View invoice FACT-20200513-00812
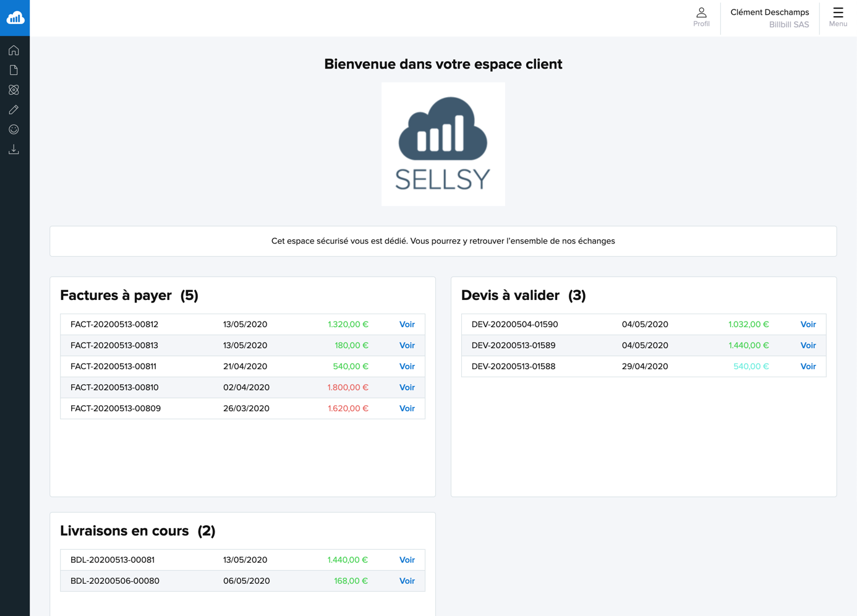The image size is (857, 616). click(x=407, y=324)
